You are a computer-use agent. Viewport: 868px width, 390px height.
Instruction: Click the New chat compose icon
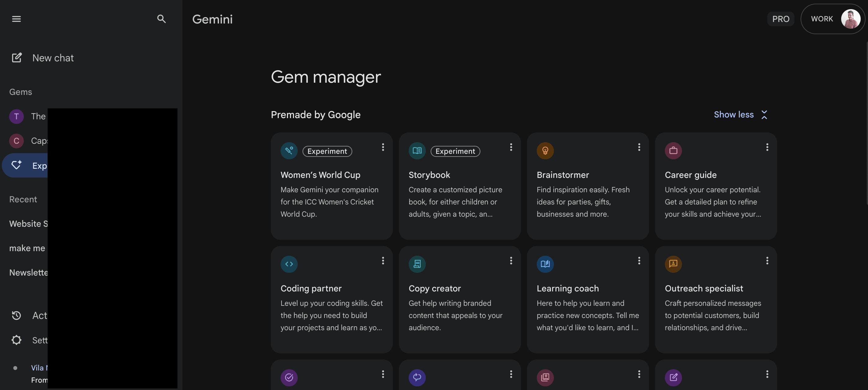(16, 58)
